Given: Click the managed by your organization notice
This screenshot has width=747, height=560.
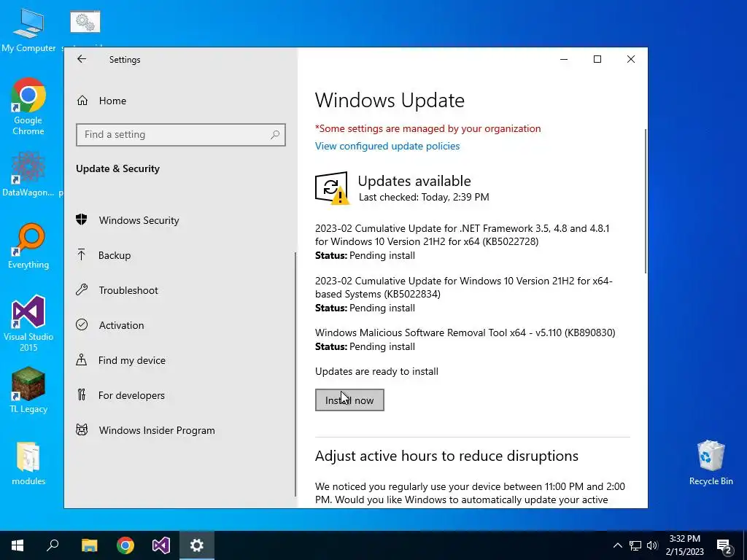Looking at the screenshot, I should [427, 128].
